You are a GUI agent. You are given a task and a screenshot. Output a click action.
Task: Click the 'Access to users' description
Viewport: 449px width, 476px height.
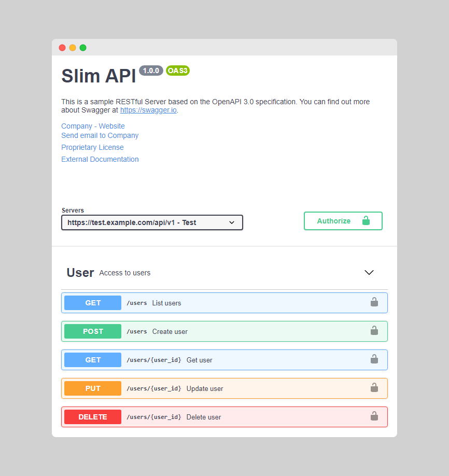click(x=125, y=273)
